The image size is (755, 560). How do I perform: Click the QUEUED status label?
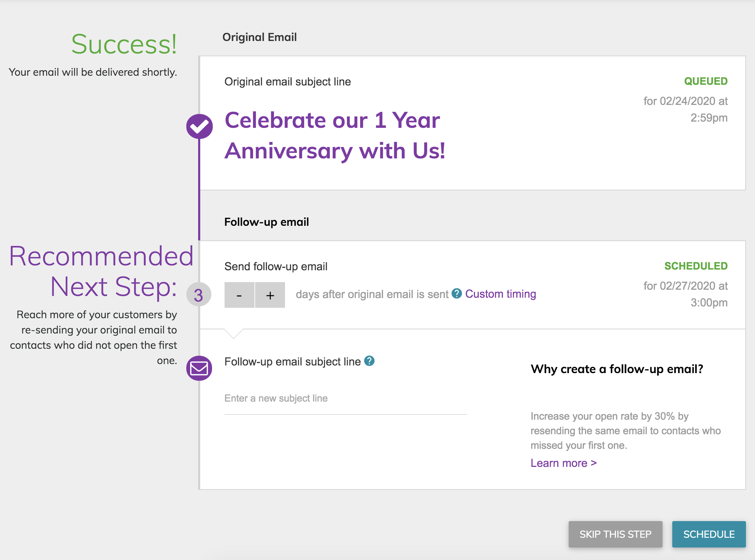point(706,81)
